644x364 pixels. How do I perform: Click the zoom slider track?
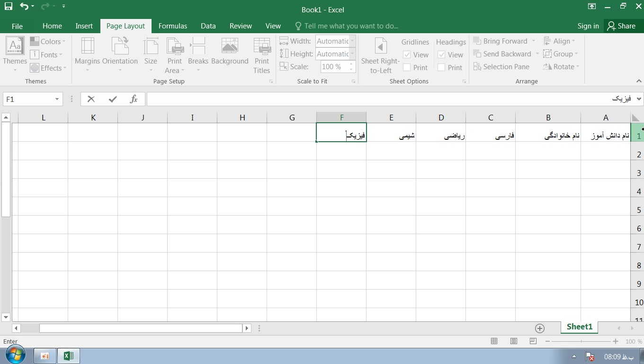[x=581, y=341]
